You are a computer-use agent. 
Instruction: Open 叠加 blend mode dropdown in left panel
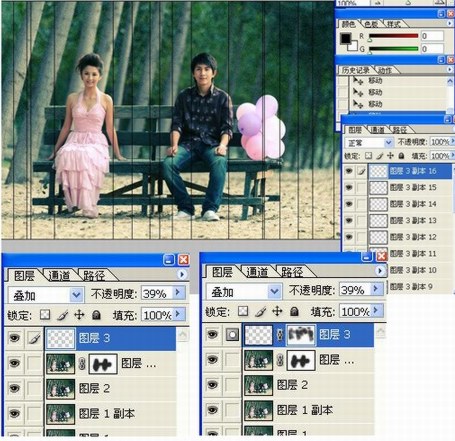pyautogui.click(x=76, y=295)
